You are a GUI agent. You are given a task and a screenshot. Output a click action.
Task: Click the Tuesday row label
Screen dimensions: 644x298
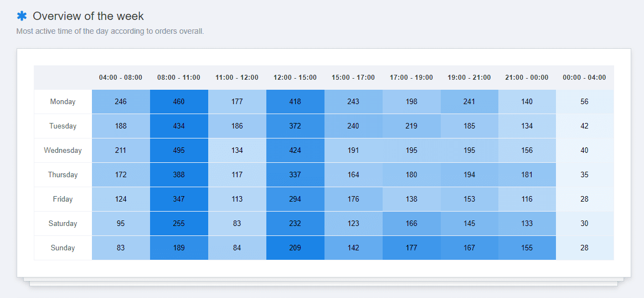(63, 126)
